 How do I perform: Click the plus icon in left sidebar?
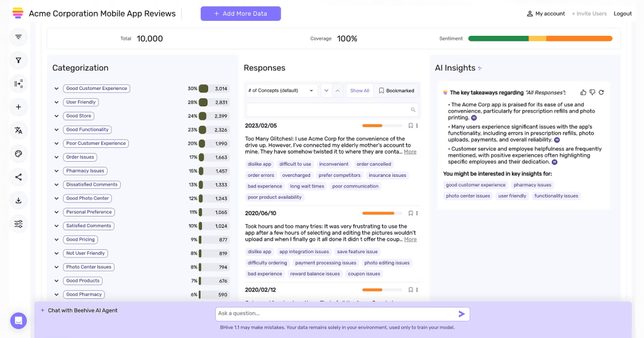(18, 107)
